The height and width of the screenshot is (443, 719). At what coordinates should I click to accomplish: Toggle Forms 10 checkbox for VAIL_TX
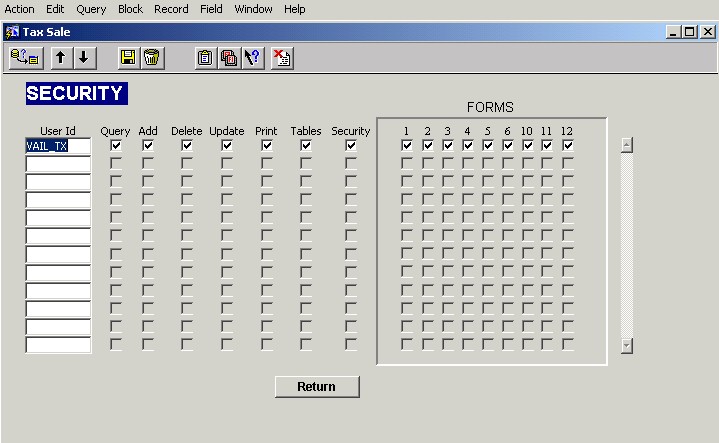[528, 146]
